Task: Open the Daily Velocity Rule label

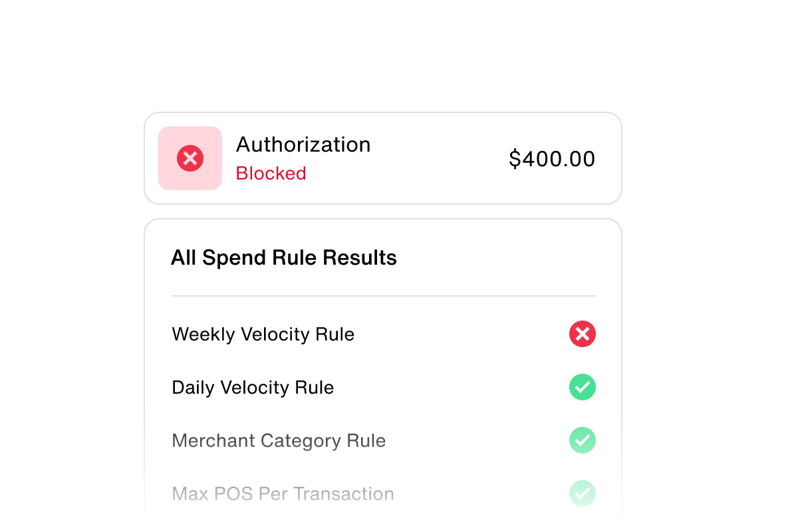Action: [253, 387]
